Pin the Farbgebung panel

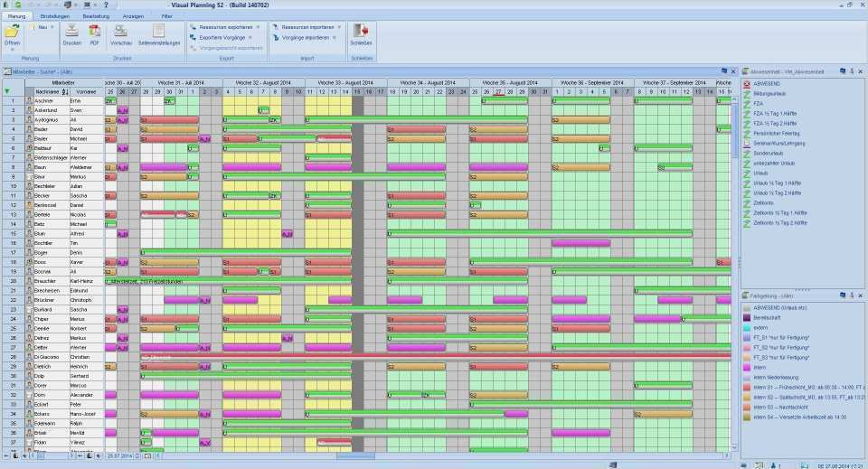(x=851, y=295)
